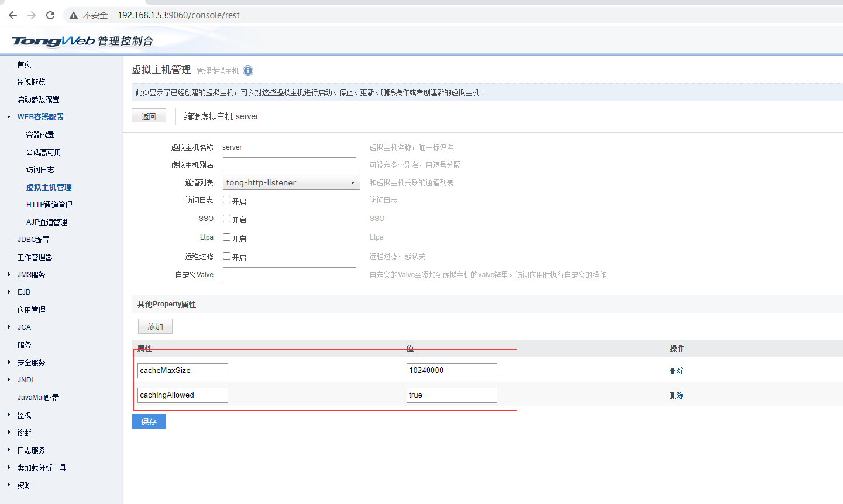Click the 属性 column header
Screen dimensions: 843x504
point(144,348)
